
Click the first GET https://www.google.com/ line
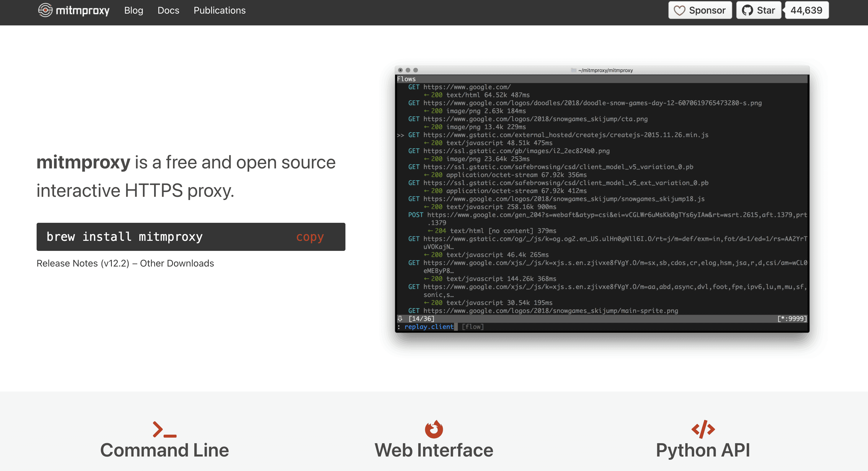460,87
